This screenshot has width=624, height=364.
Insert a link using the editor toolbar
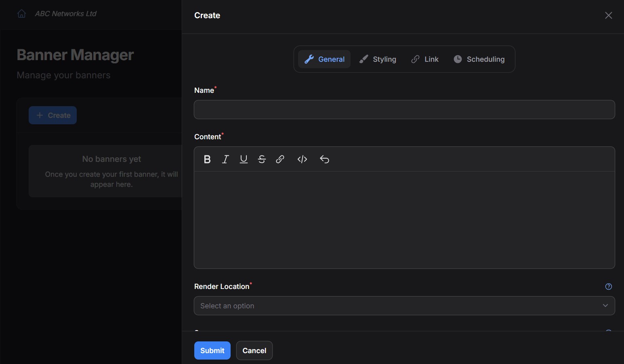pyautogui.click(x=280, y=159)
